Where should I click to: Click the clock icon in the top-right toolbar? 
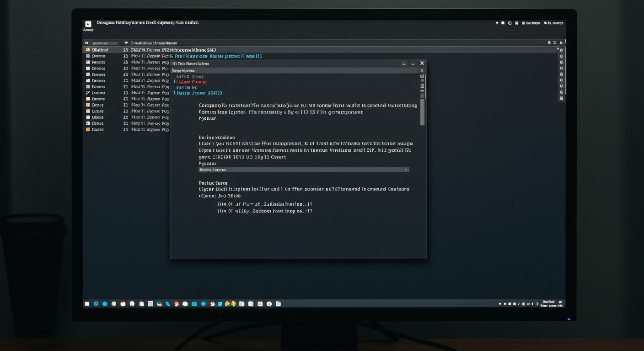click(510, 23)
